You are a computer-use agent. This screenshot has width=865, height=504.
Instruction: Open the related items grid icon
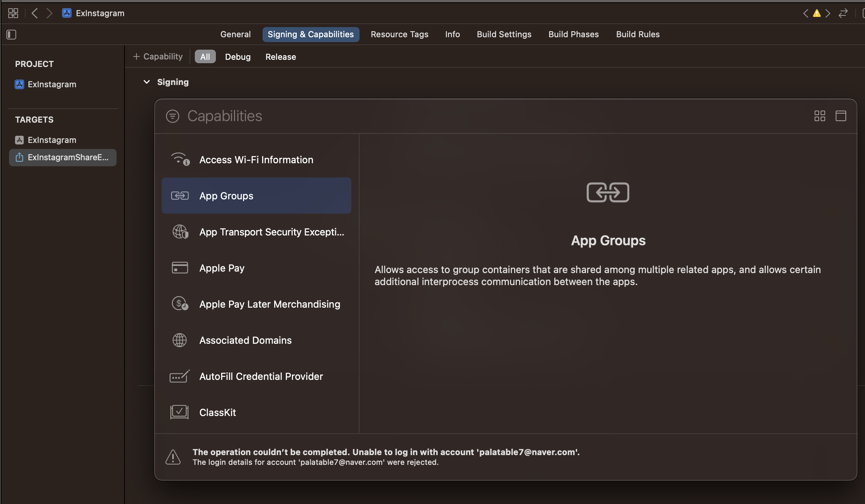pos(13,13)
